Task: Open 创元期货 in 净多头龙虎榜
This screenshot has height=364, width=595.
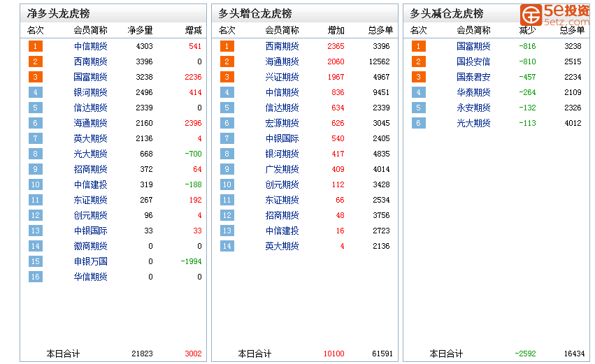Action: pos(90,215)
